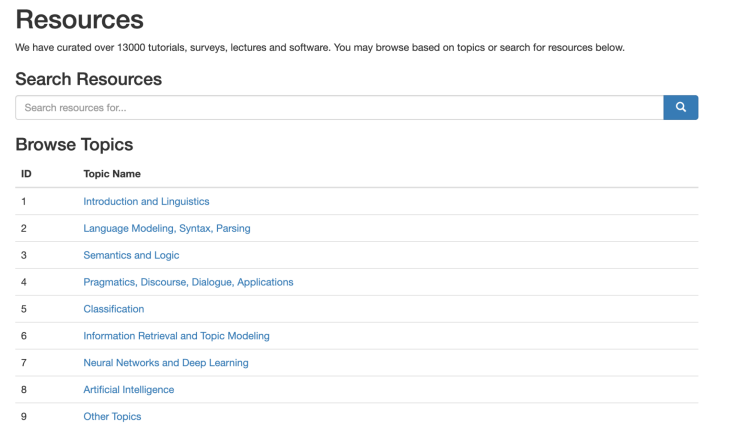The height and width of the screenshot is (434, 750).
Task: Open the Classification topic link
Action: tap(113, 309)
